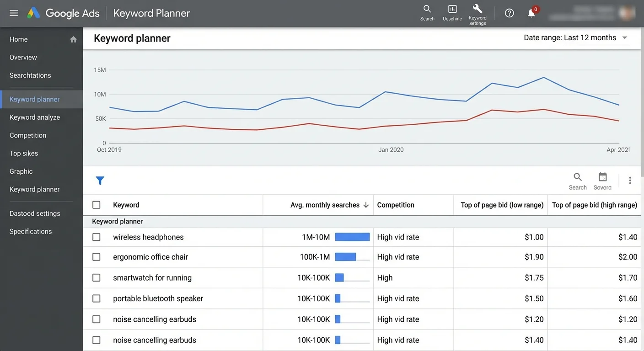The height and width of the screenshot is (351, 644).
Task: Click the Google Ads logo
Action: point(63,13)
